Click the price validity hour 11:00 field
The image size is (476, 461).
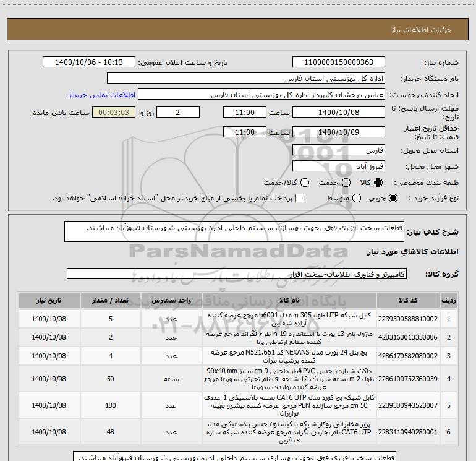[245, 132]
